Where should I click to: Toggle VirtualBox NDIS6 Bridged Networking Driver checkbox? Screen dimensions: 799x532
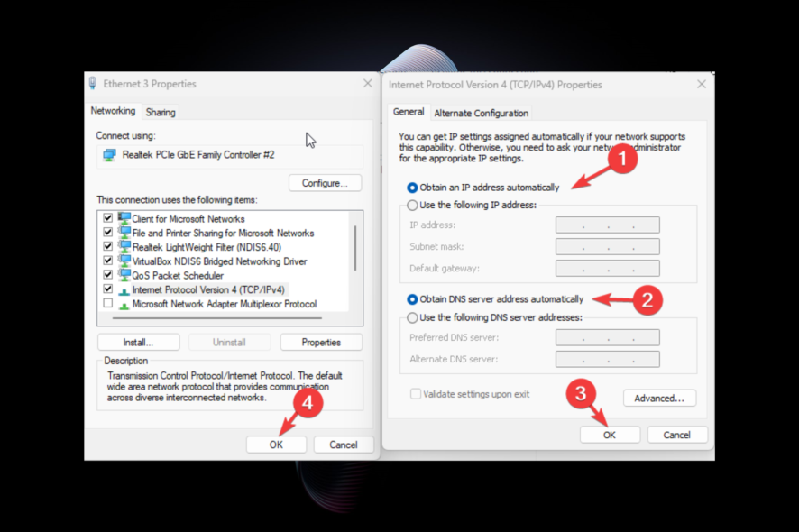click(x=107, y=261)
